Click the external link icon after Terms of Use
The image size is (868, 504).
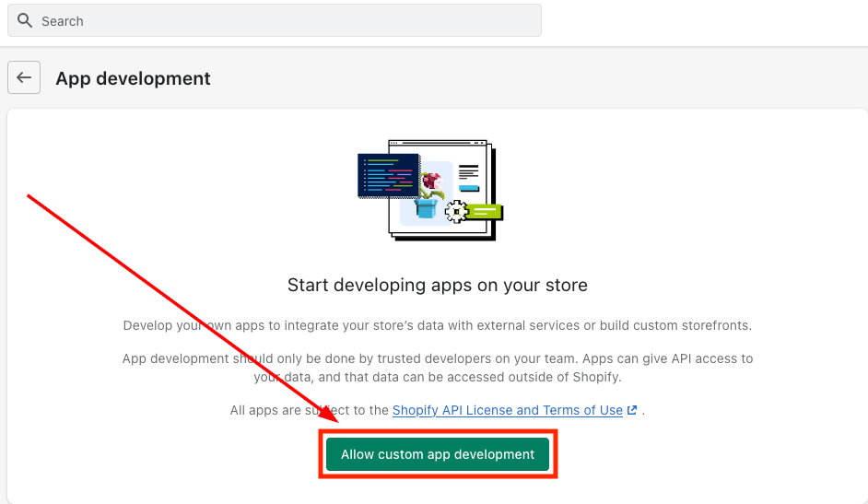(632, 410)
